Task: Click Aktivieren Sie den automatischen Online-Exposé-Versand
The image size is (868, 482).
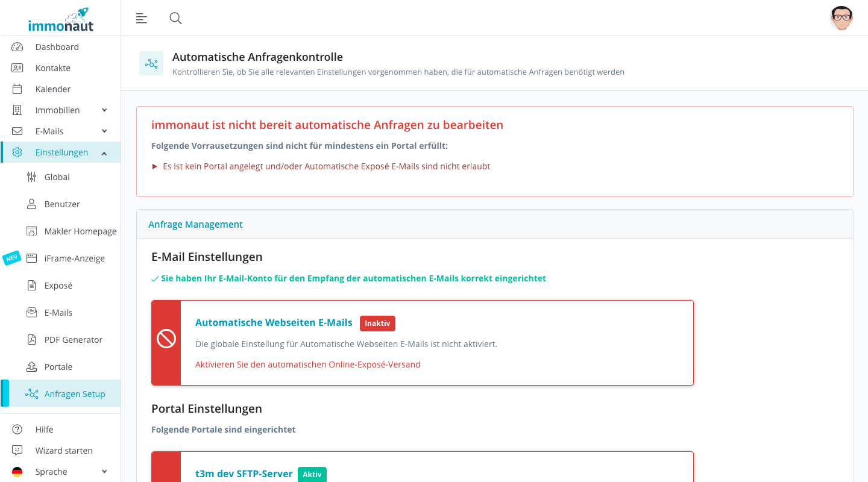Action: (x=307, y=365)
